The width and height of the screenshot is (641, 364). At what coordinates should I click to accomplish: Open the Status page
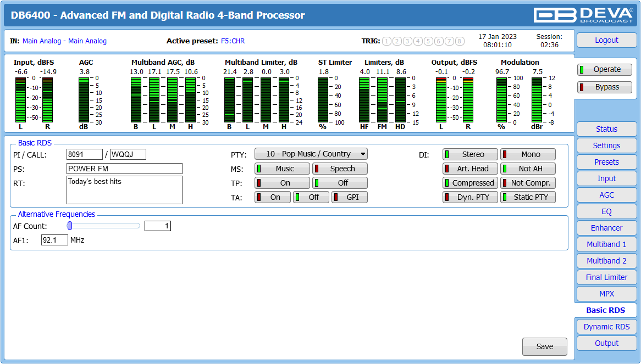point(607,129)
